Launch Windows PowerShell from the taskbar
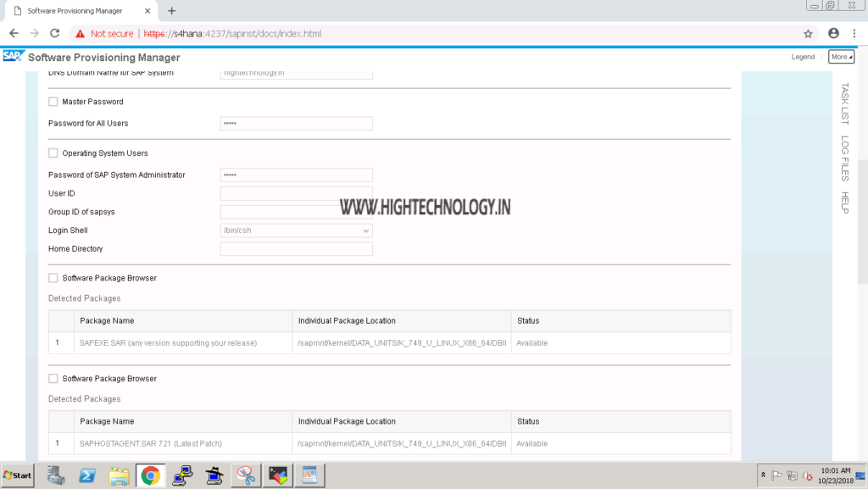 (x=87, y=475)
